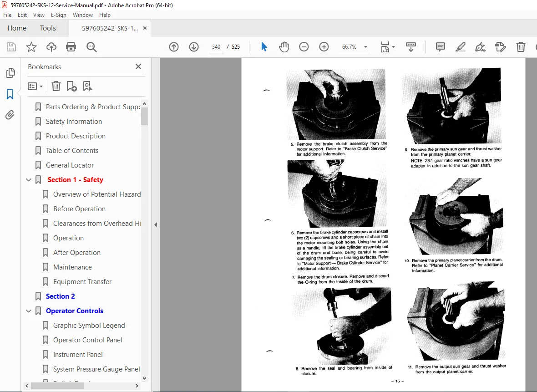
Task: Switch to the Tools tab
Action: (x=48, y=28)
